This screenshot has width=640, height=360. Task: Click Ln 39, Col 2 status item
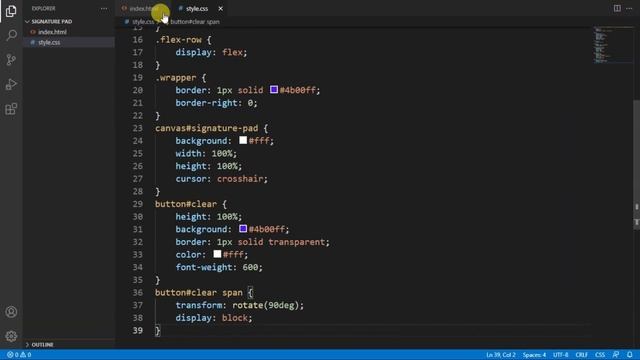point(500,355)
